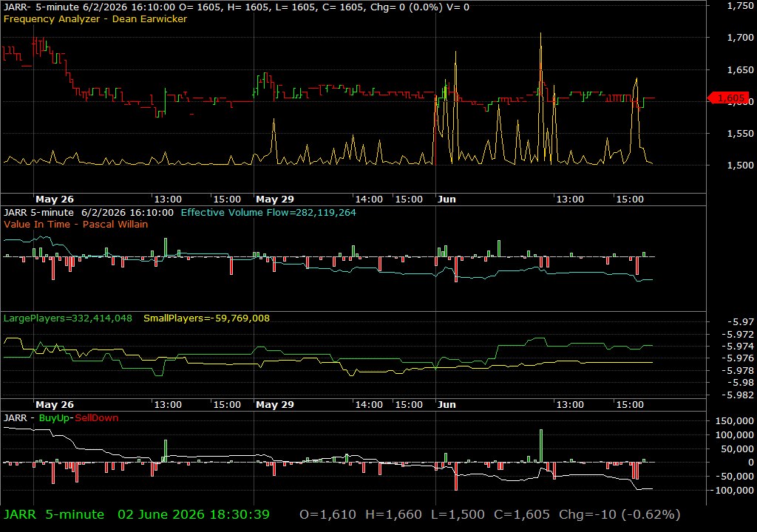
Task: Click the 14:00 label above the BuyUp-SellDown pane
Action: (x=369, y=405)
